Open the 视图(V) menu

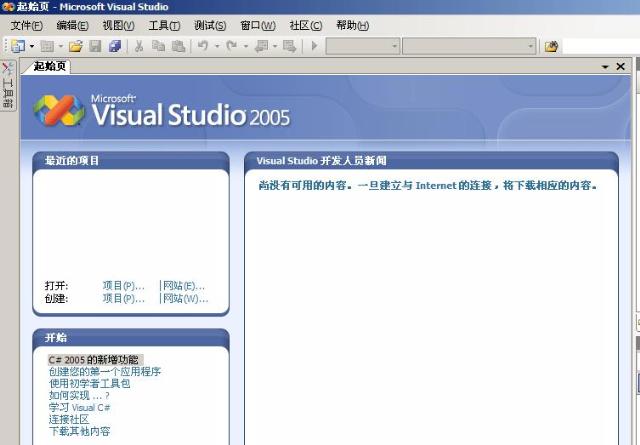coord(118,25)
